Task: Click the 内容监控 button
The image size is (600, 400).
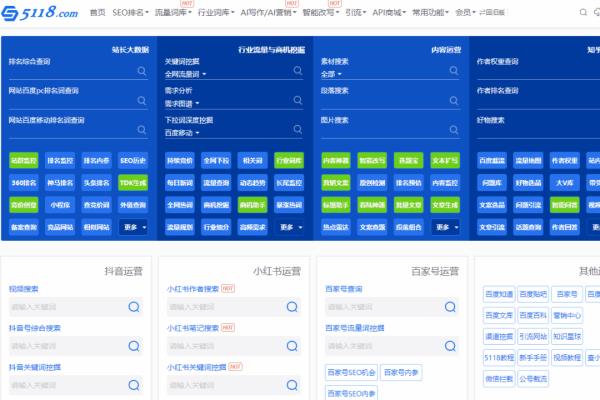Action: [445, 183]
